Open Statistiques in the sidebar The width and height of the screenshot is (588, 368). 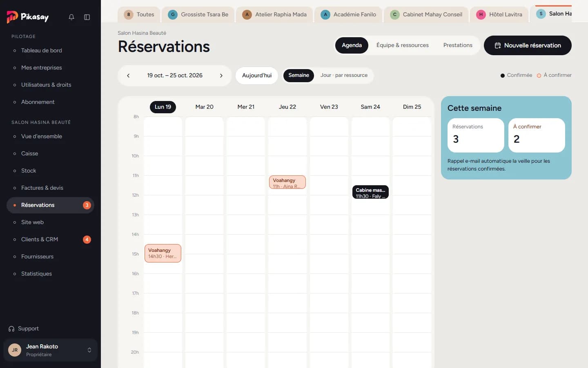50,274
